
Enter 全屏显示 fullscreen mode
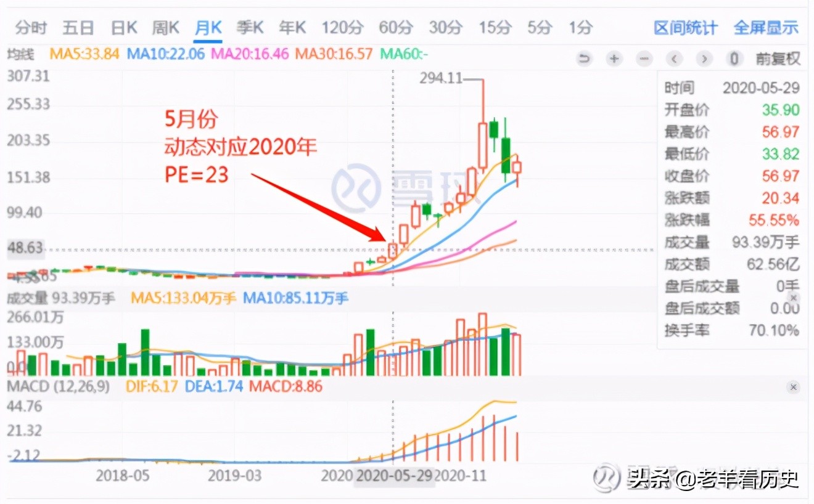(x=766, y=28)
